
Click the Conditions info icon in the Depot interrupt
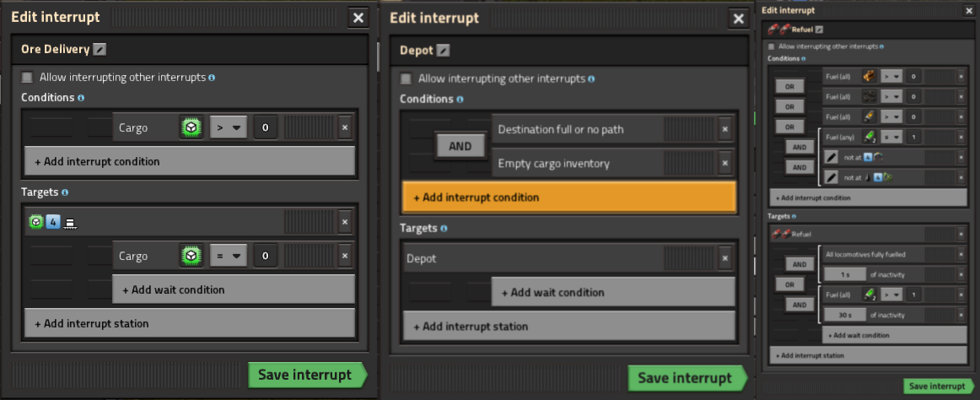click(x=460, y=100)
